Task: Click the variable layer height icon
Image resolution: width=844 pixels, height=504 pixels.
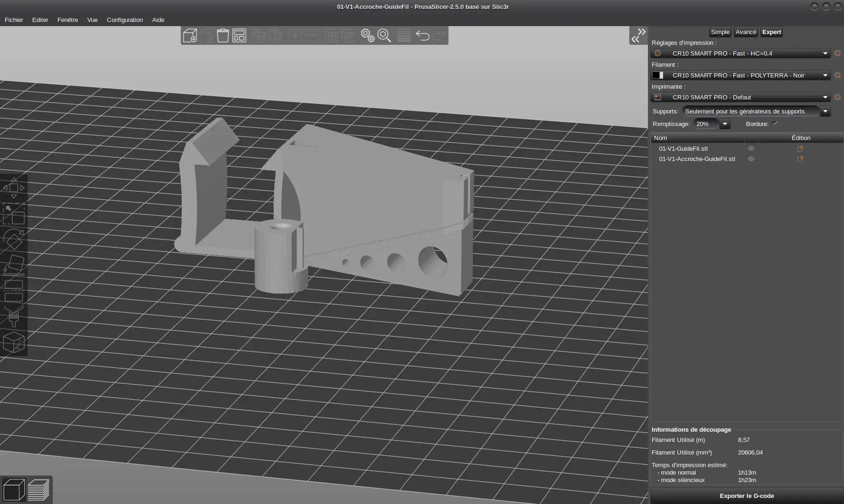Action: [404, 35]
